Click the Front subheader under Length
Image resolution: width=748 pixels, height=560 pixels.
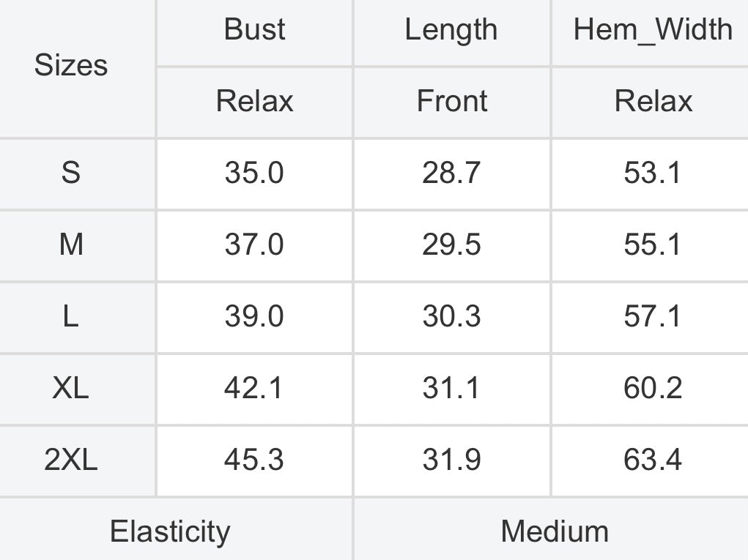452,100
